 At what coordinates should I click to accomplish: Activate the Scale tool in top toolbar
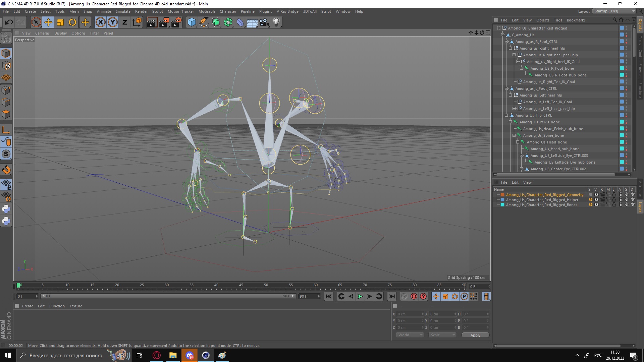click(60, 22)
